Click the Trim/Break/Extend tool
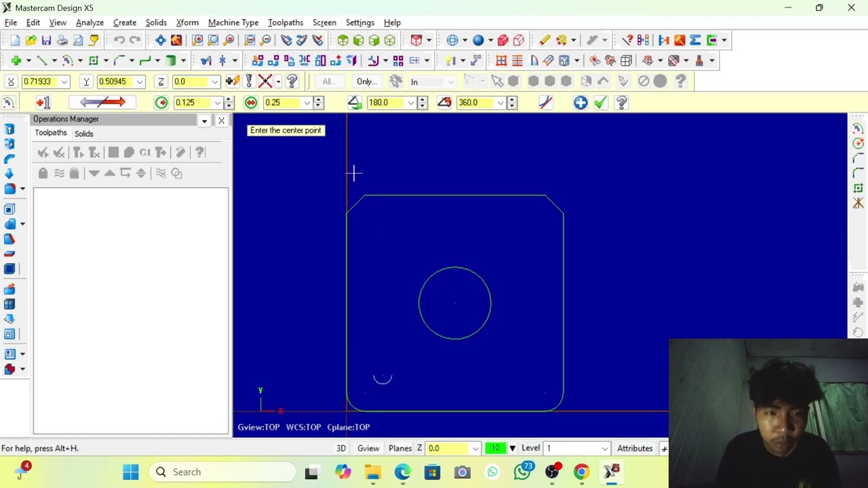Image resolution: width=868 pixels, height=488 pixels. pyautogui.click(x=206, y=61)
